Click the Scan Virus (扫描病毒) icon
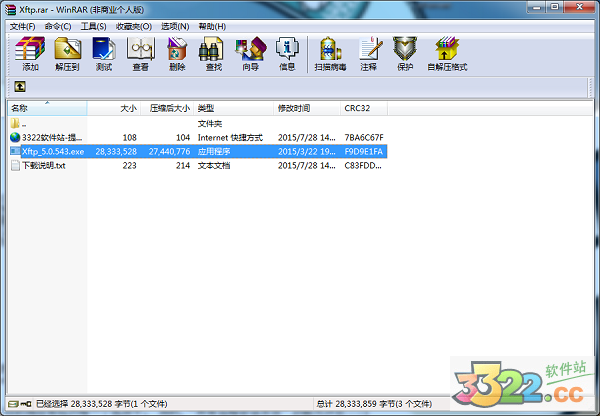This screenshot has height=416, width=600. coord(330,54)
